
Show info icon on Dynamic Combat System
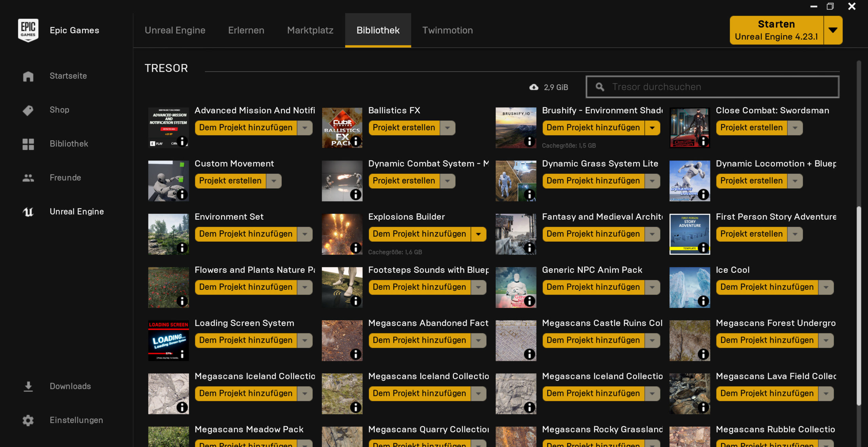tap(356, 194)
